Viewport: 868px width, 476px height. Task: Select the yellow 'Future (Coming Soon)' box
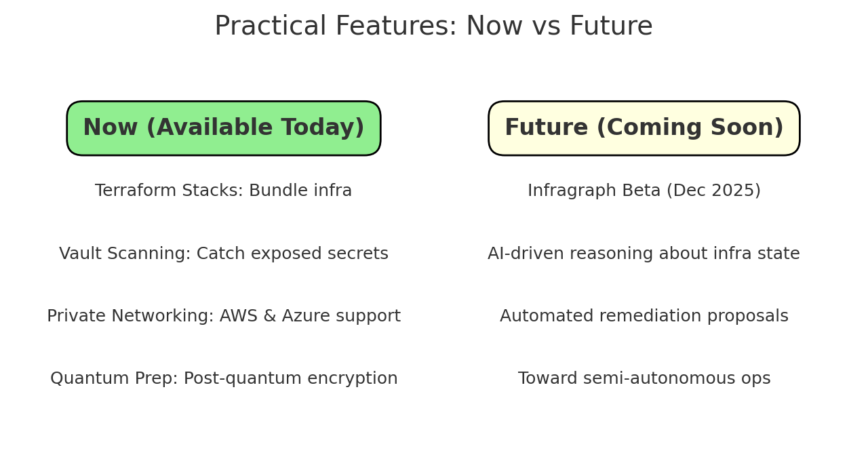644,128
